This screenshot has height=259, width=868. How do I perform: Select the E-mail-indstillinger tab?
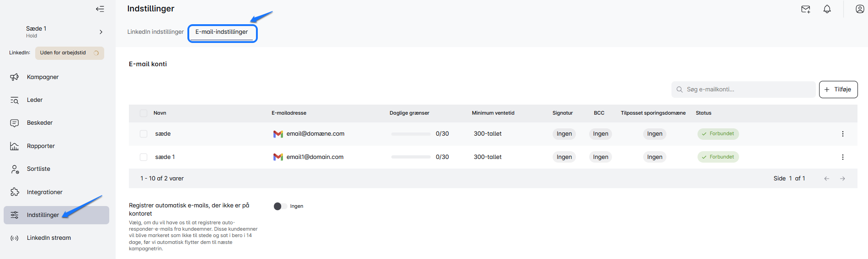point(222,32)
